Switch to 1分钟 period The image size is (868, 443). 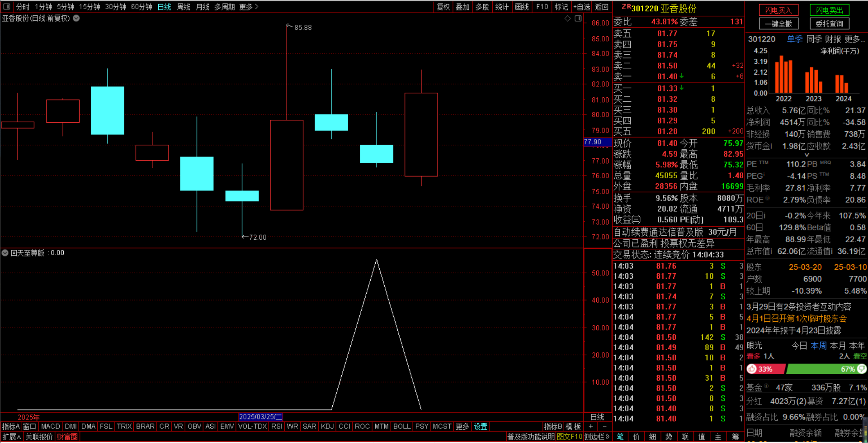point(43,7)
